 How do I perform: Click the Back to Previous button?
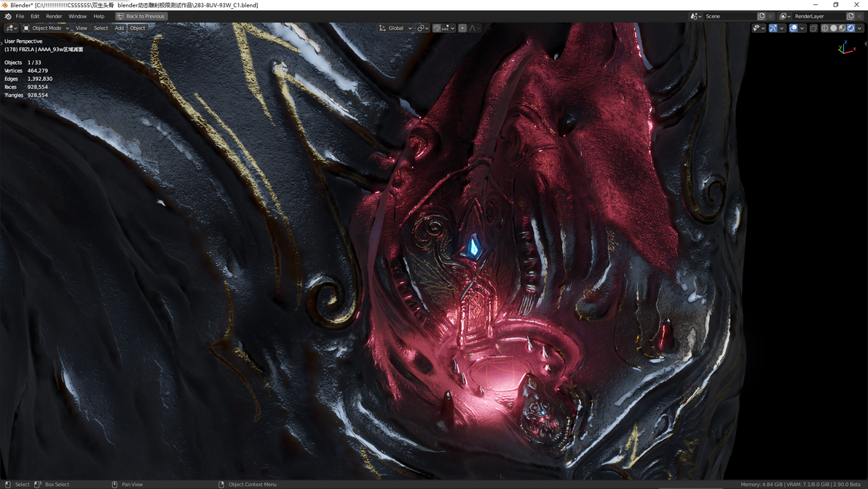pos(141,16)
